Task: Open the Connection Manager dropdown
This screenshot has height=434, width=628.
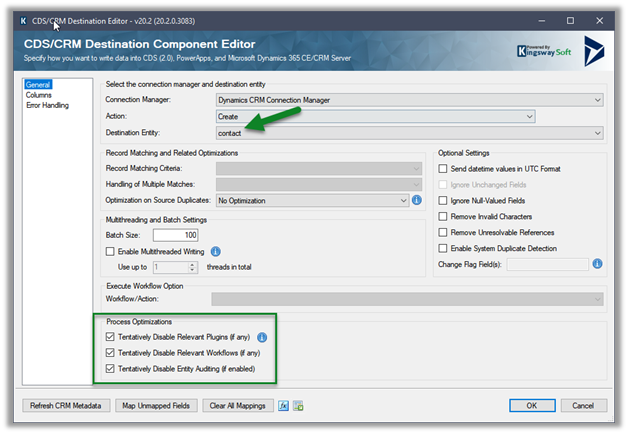Action: [409, 99]
